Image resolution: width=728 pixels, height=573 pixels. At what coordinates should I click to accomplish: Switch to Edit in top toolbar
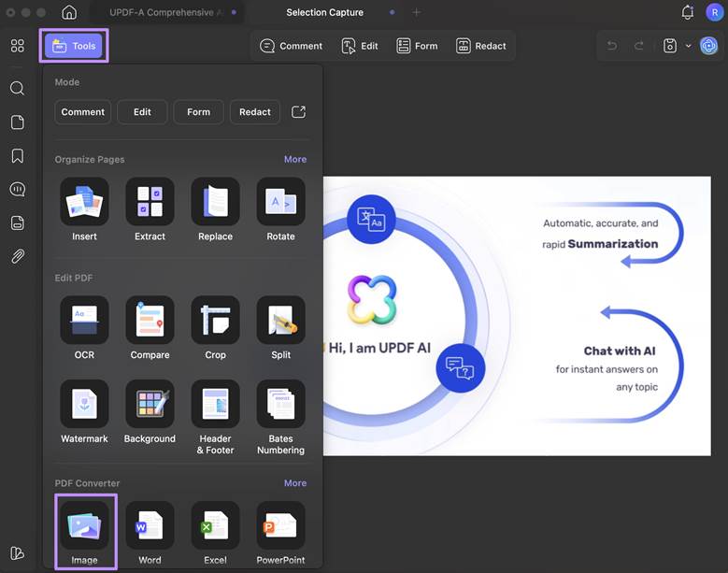[360, 46]
